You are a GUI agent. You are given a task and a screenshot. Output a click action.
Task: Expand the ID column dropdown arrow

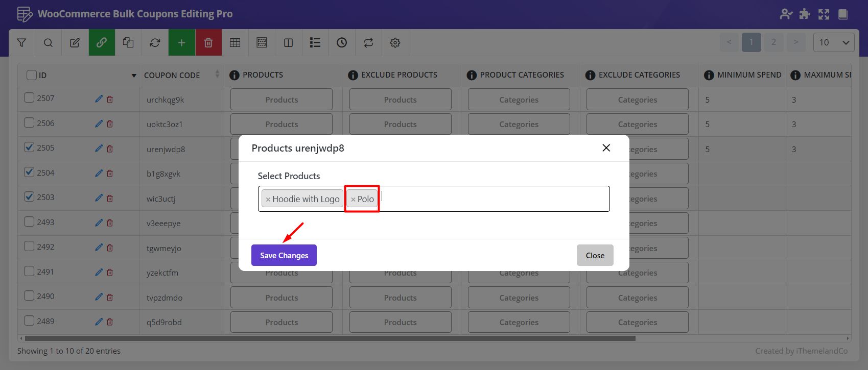pos(134,76)
